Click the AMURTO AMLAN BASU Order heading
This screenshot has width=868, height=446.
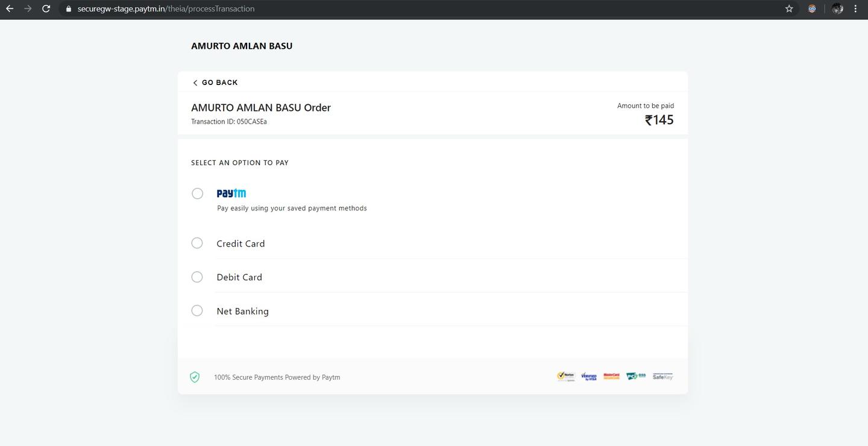[261, 107]
